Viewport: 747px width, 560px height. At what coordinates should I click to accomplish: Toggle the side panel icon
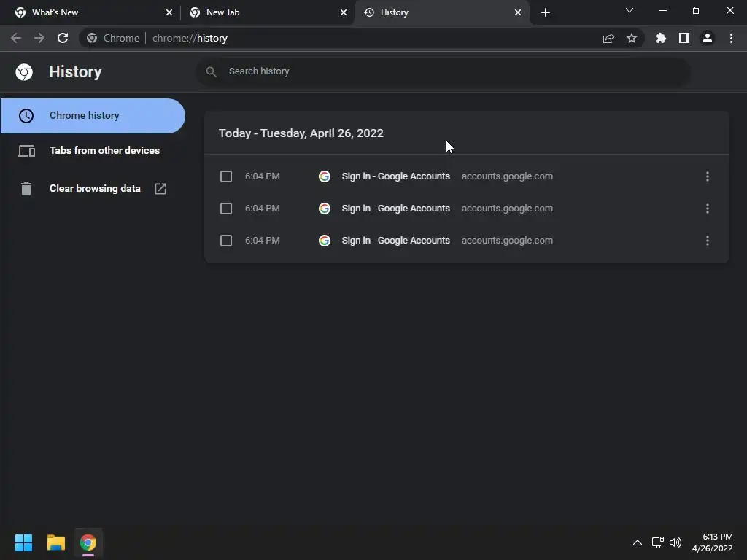coord(684,38)
